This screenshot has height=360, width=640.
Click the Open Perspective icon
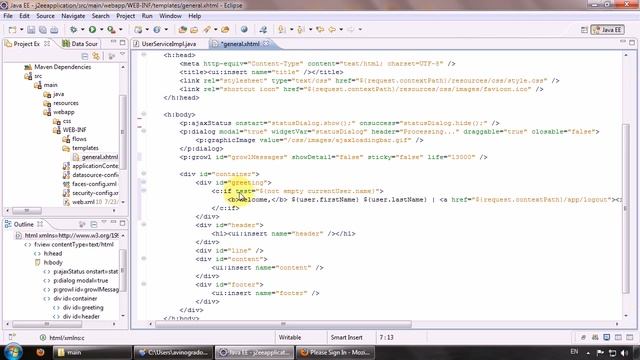click(x=584, y=30)
